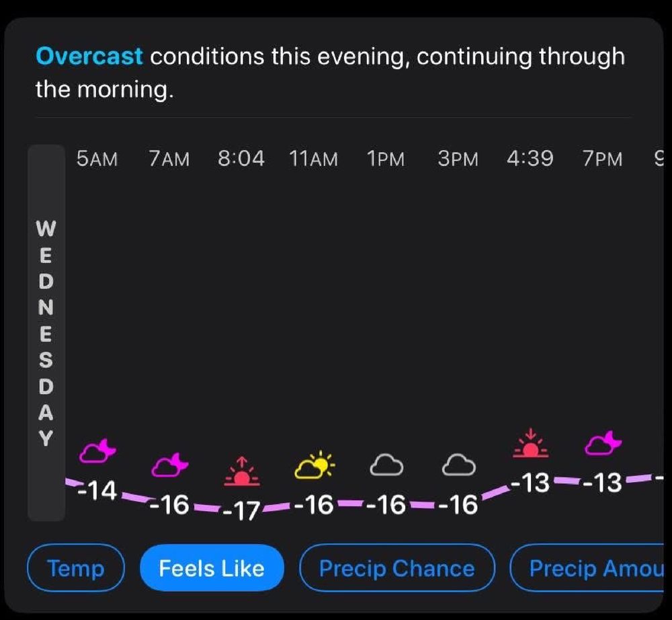This screenshot has height=620, width=672.
Task: Select the Feels Like view
Action: click(212, 568)
